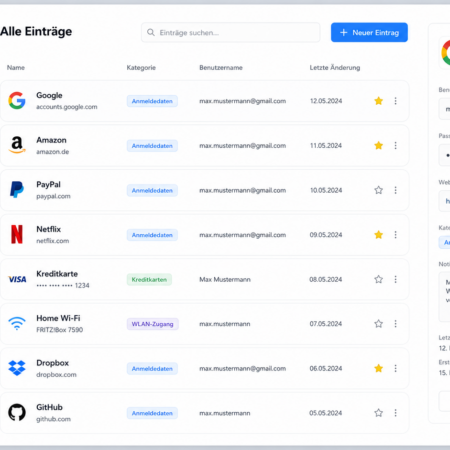Click the Amazon logo icon
This screenshot has width=450, height=450.
click(x=17, y=145)
